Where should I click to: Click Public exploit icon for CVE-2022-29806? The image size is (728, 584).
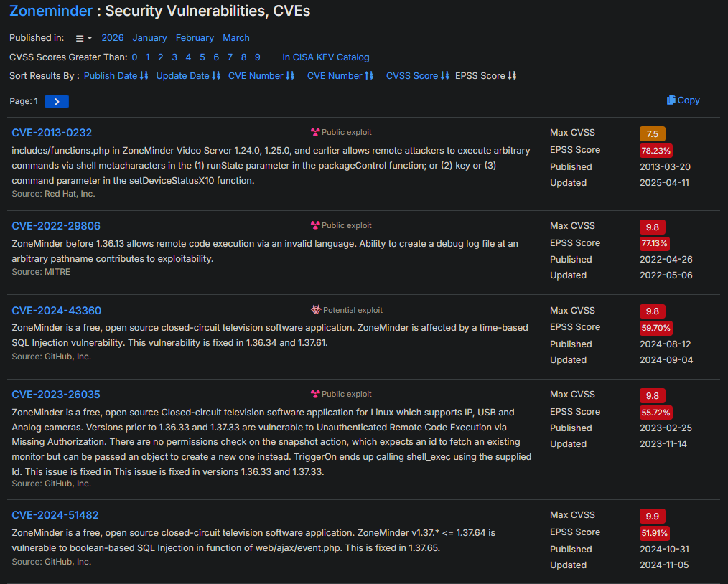(315, 225)
